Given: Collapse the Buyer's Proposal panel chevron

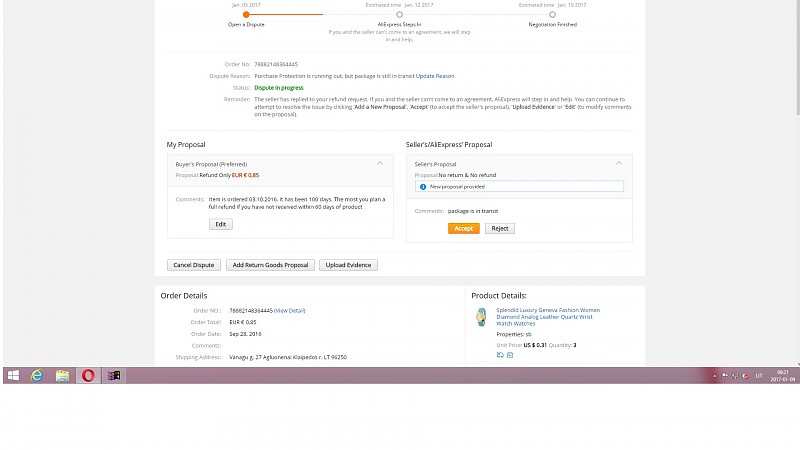Looking at the screenshot, I should tap(380, 163).
